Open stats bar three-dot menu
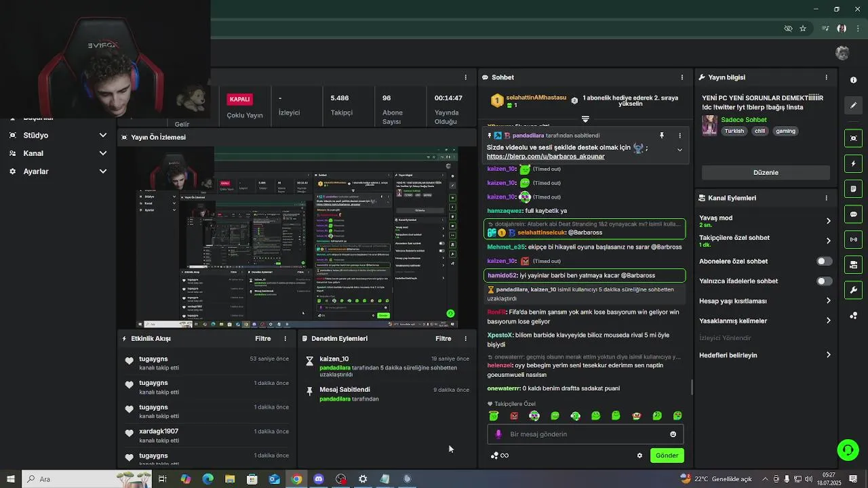 (465, 77)
